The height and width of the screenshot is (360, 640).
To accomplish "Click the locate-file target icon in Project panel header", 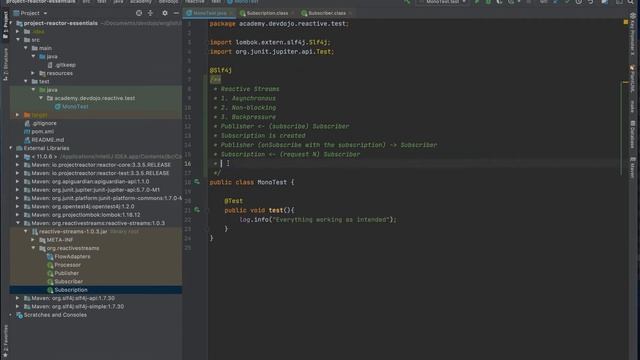I will click(139, 13).
